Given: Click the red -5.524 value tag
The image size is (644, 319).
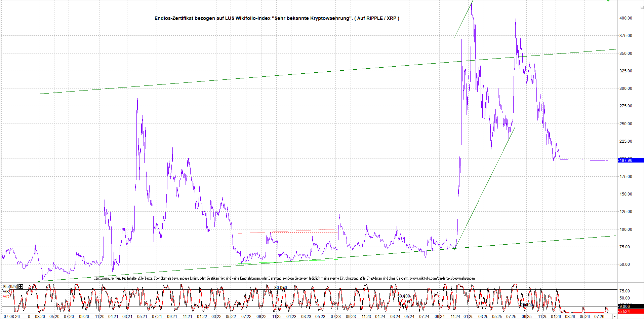Looking at the screenshot, I should pyautogui.click(x=631, y=312).
